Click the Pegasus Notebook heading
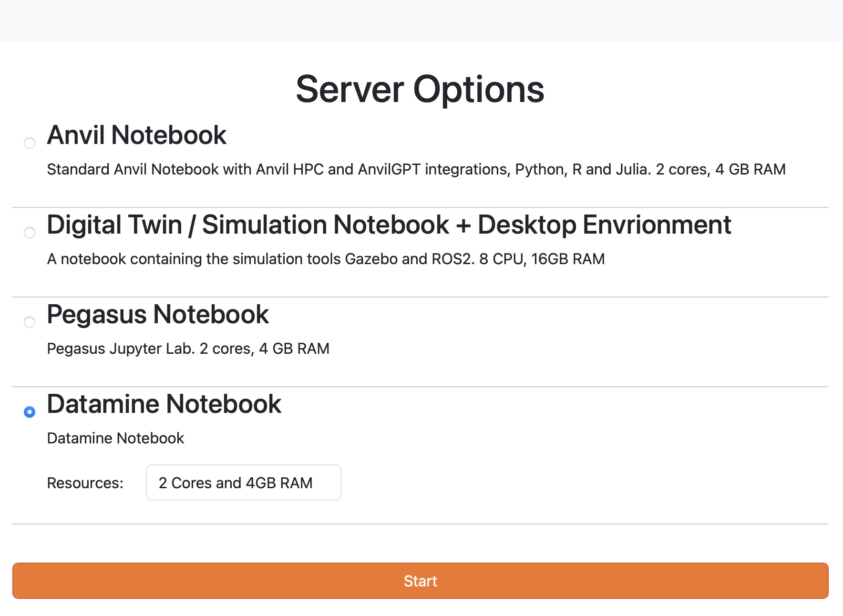Screen dimensions: 843x616 [157, 314]
